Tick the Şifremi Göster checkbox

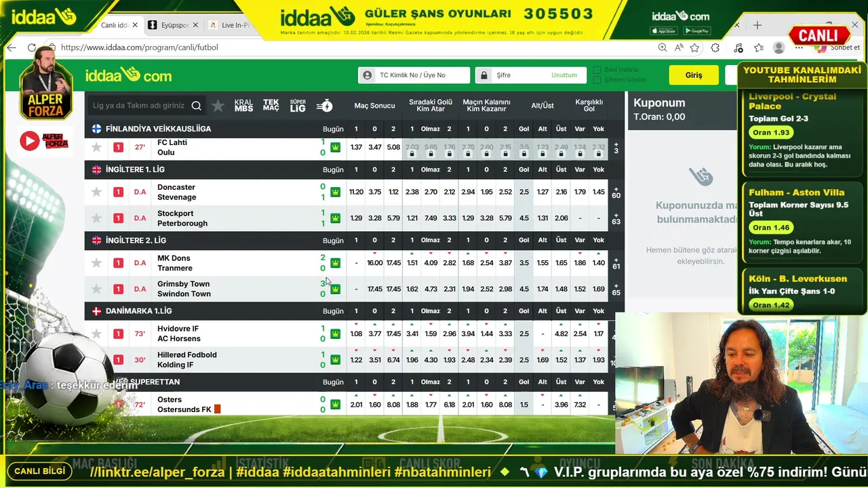pyautogui.click(x=597, y=80)
